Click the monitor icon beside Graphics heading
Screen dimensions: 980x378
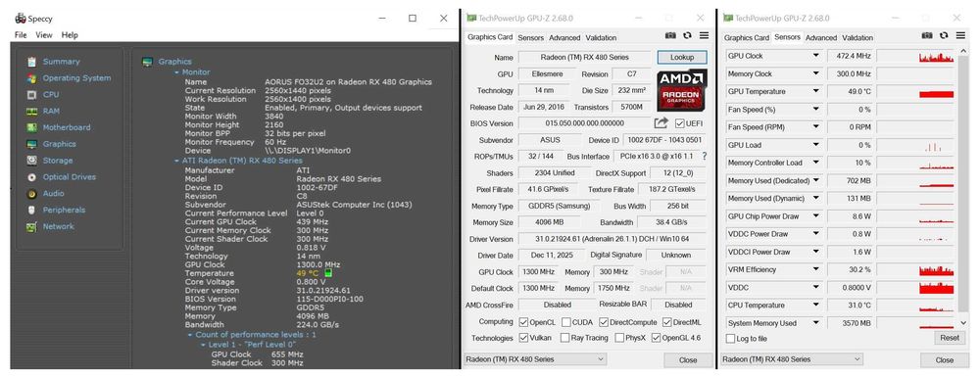point(148,62)
